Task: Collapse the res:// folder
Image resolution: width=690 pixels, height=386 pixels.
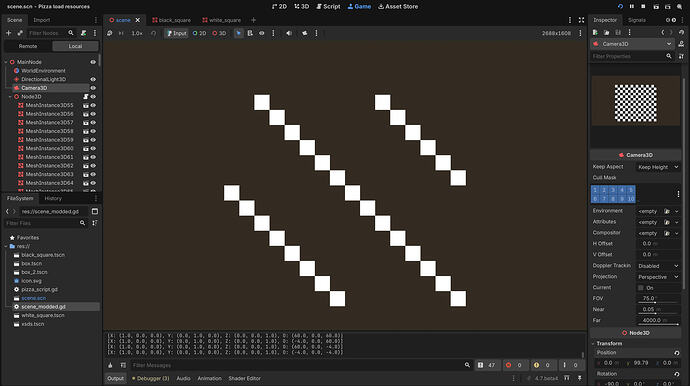Action: click(6, 246)
